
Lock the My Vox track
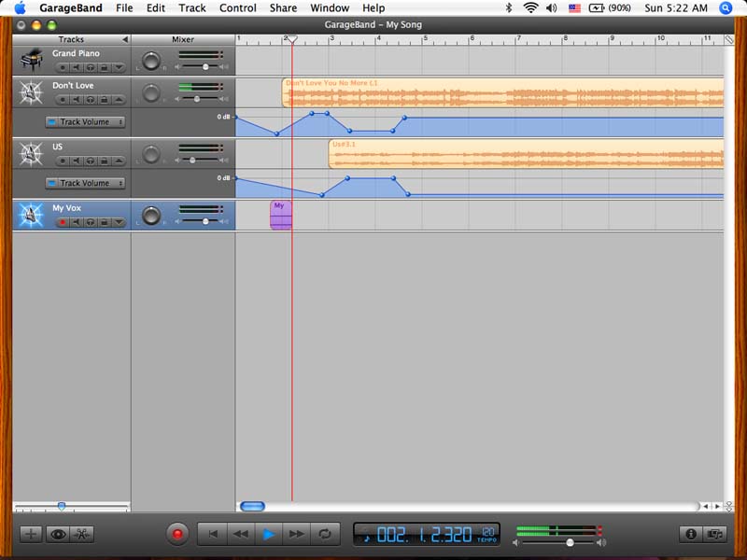[x=104, y=222]
